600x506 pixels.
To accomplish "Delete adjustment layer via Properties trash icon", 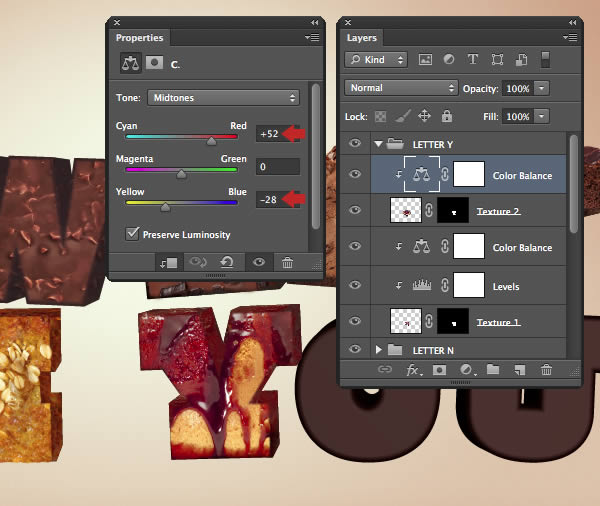I will click(x=287, y=263).
